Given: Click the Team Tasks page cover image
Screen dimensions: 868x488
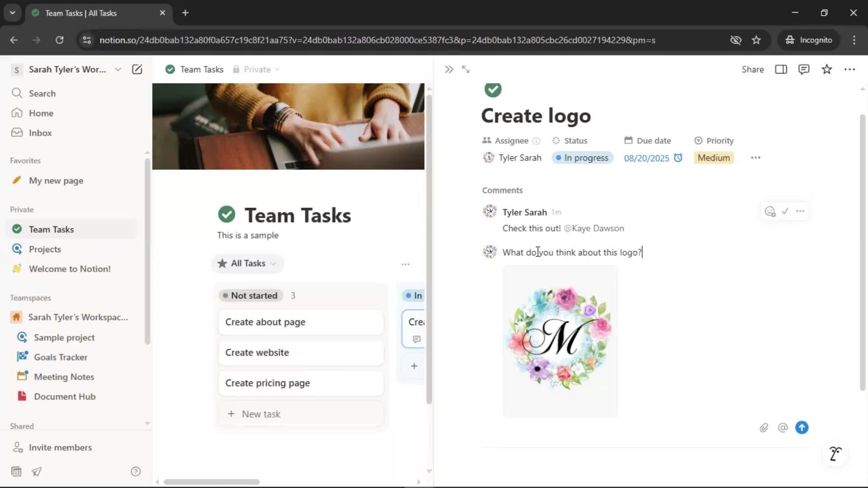Looking at the screenshot, I should 288,127.
